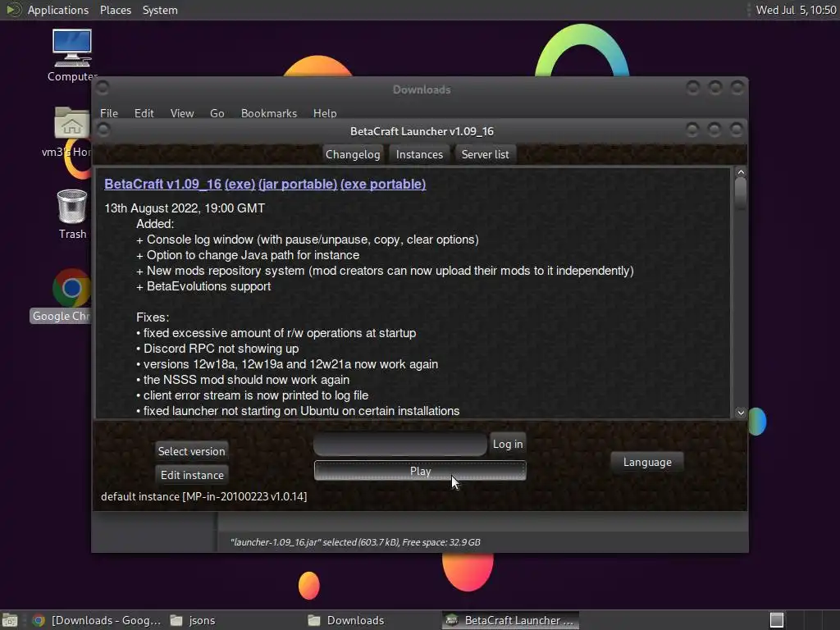The width and height of the screenshot is (840, 630).
Task: Click the changelog scroll down arrow
Action: point(741,412)
